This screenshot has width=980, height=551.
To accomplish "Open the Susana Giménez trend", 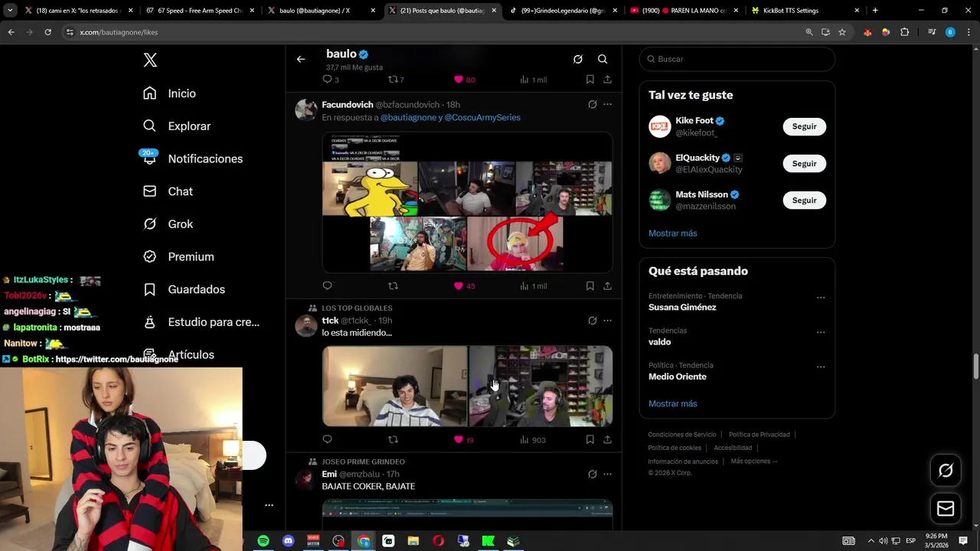I will tap(682, 307).
